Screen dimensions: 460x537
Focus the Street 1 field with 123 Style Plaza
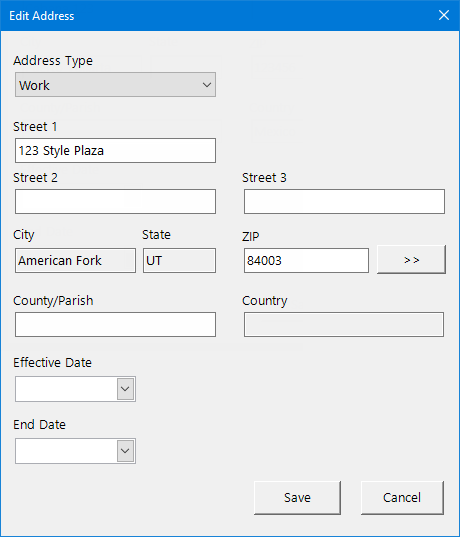click(115, 150)
